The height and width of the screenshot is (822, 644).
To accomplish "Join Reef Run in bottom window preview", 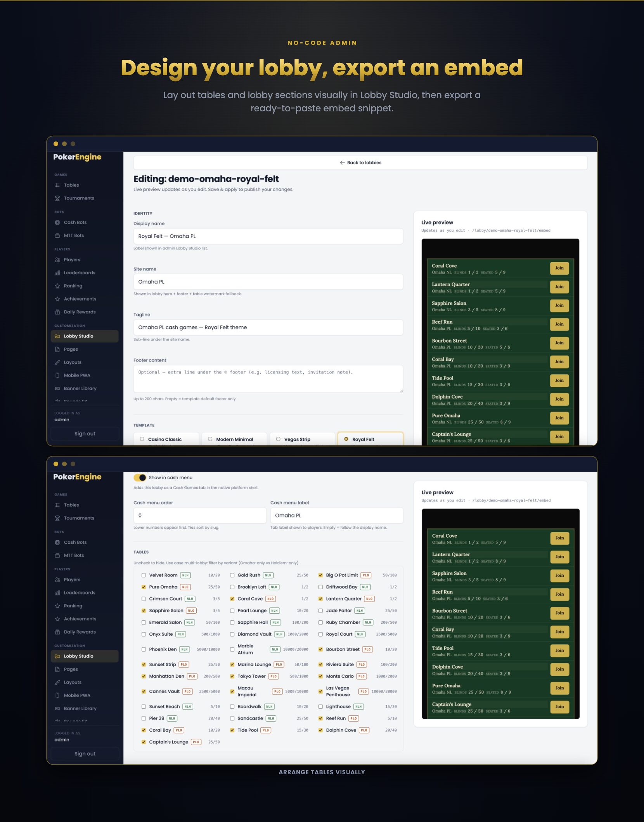I will tap(559, 594).
